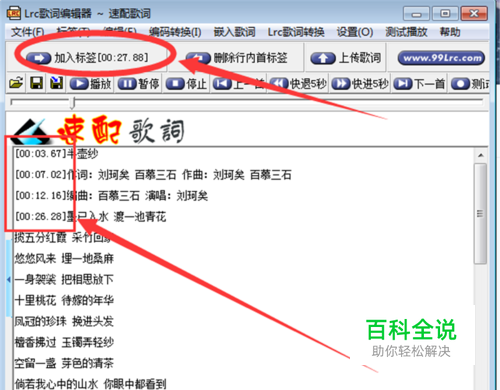Open the 帮助 menu
This screenshot has height=390, width=500.
pyautogui.click(x=450, y=32)
